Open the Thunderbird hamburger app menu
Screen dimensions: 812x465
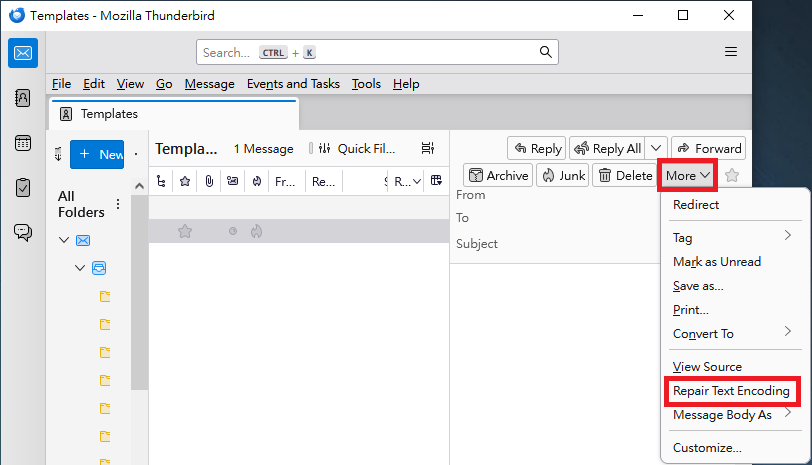(731, 52)
